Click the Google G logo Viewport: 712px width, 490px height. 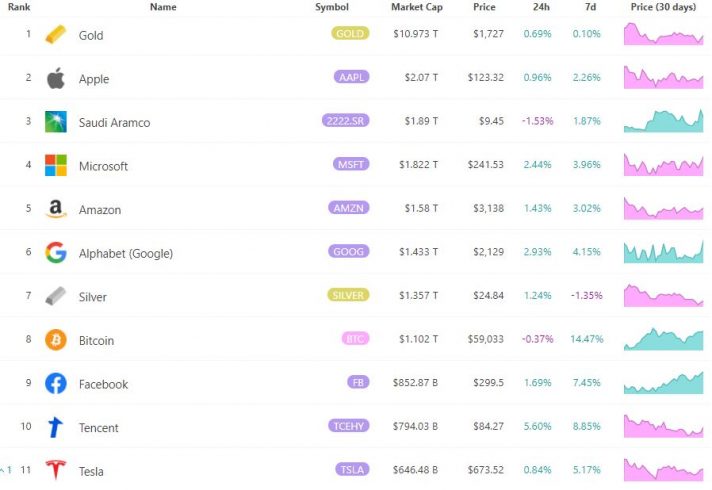(56, 252)
